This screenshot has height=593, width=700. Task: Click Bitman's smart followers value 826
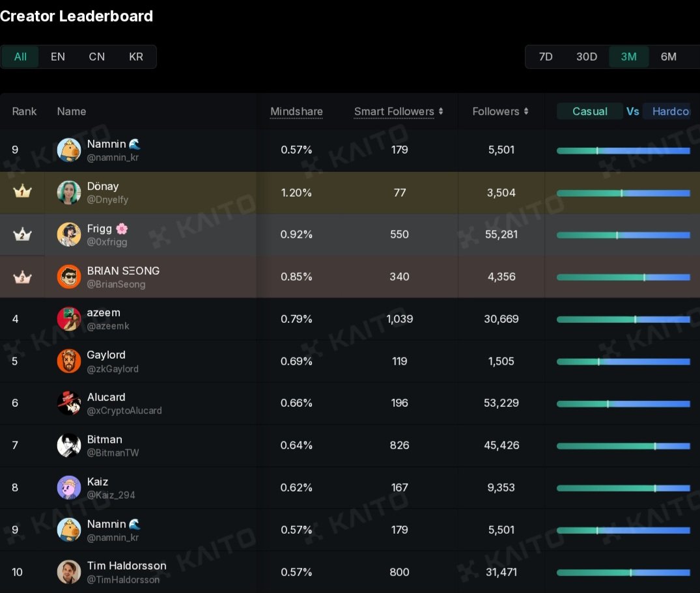[400, 445]
